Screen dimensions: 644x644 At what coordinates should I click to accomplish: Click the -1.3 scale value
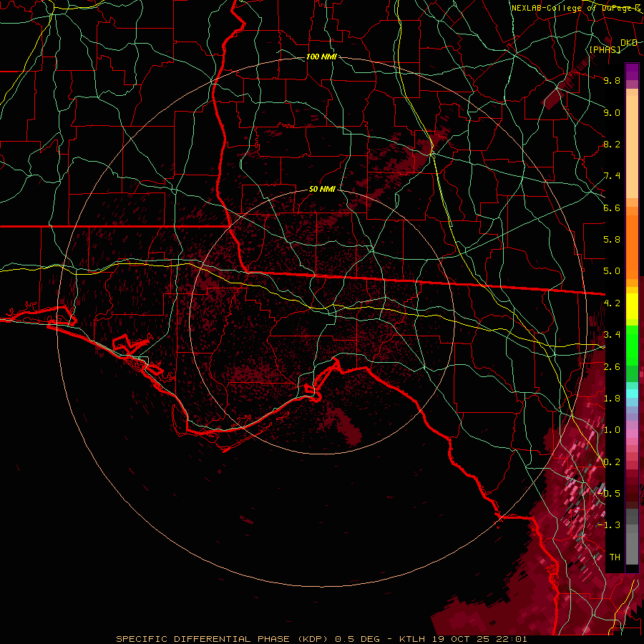tap(610, 525)
